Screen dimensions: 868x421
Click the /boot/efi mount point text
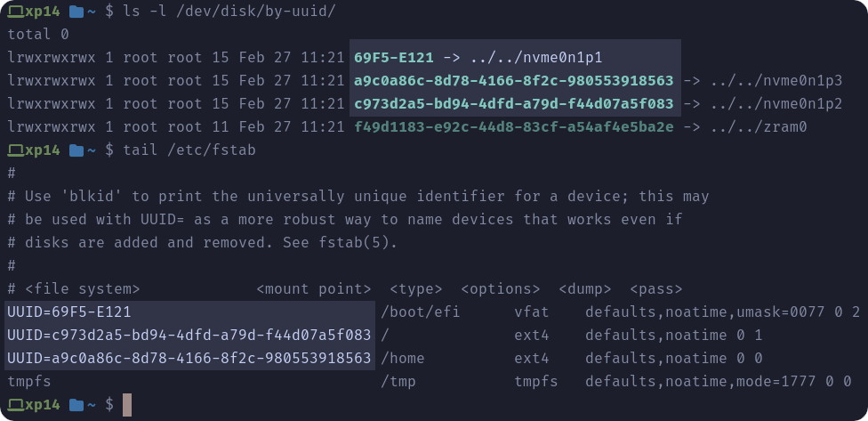420,312
